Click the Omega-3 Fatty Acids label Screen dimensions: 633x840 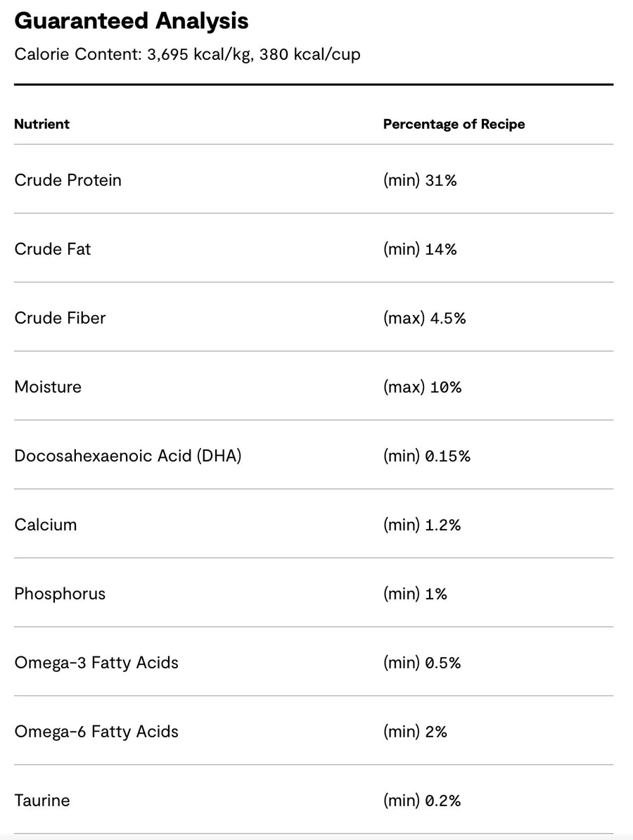(96, 663)
